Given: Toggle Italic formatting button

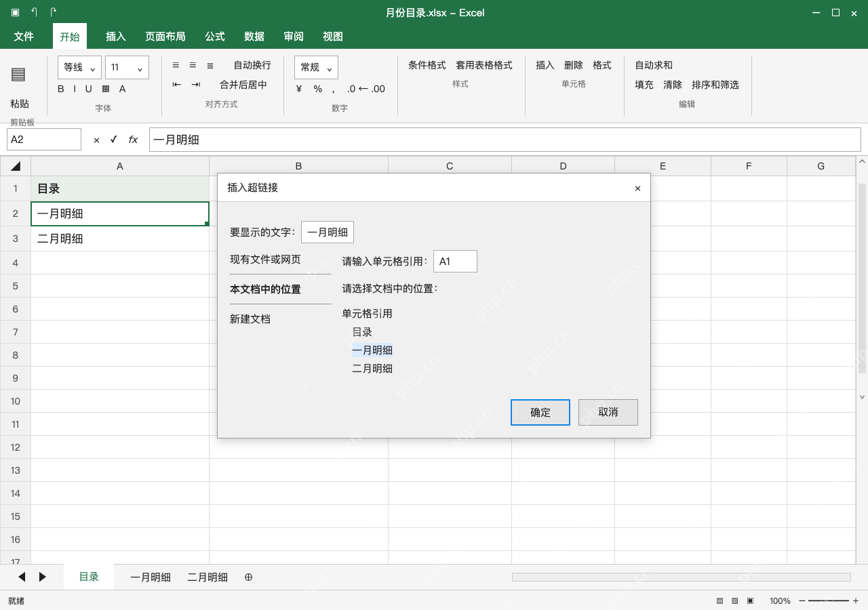Looking at the screenshot, I should pyautogui.click(x=75, y=89).
